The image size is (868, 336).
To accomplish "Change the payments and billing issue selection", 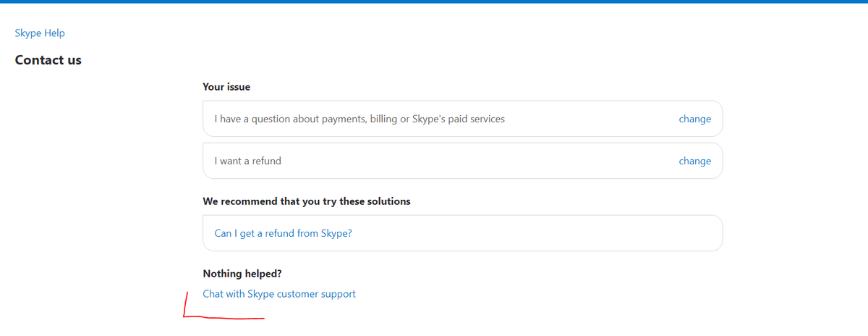I will [x=694, y=119].
